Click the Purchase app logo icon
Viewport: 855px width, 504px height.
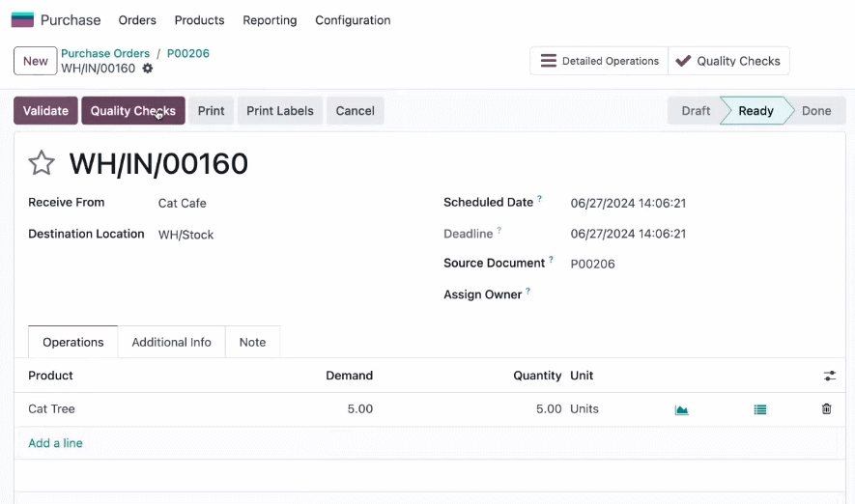click(22, 20)
